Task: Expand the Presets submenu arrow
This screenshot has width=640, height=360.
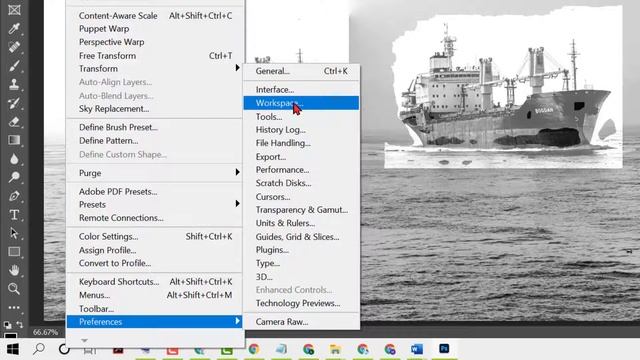Action: pos(237,204)
